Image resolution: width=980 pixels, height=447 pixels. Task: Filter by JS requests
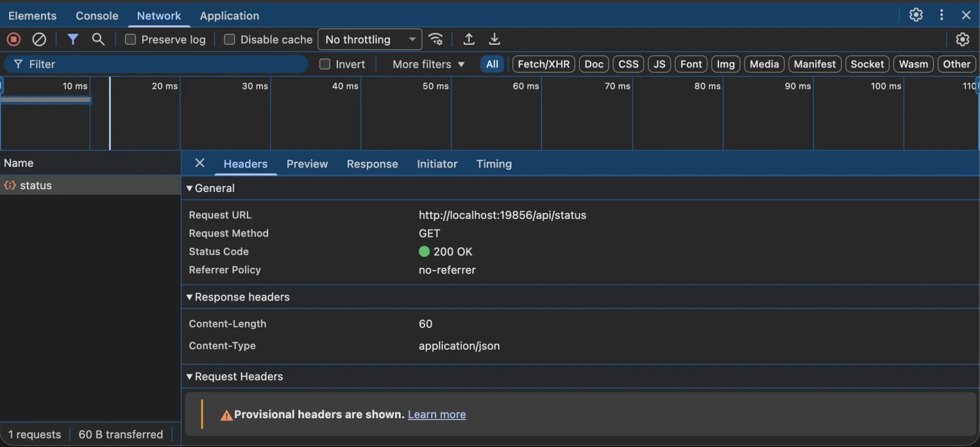click(660, 64)
